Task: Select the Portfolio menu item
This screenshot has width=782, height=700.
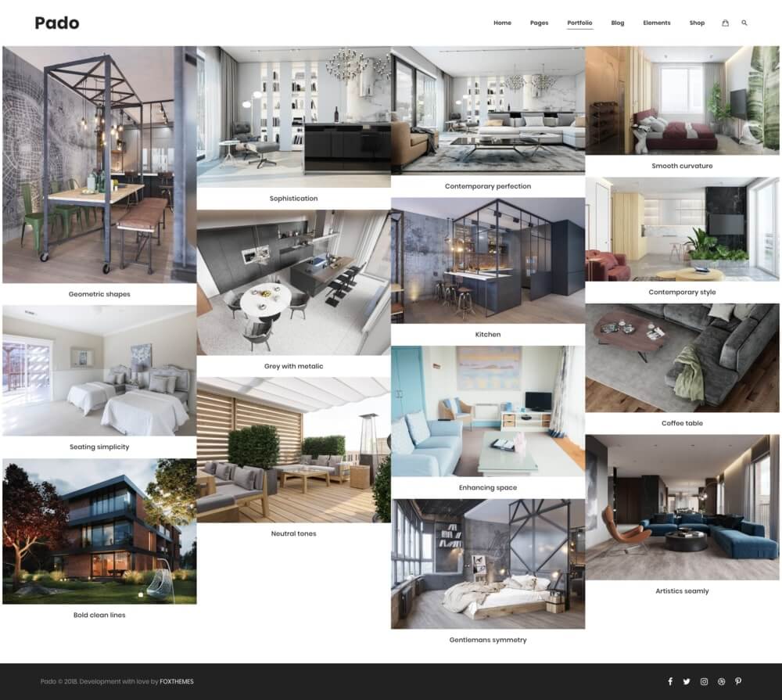Action: (579, 23)
